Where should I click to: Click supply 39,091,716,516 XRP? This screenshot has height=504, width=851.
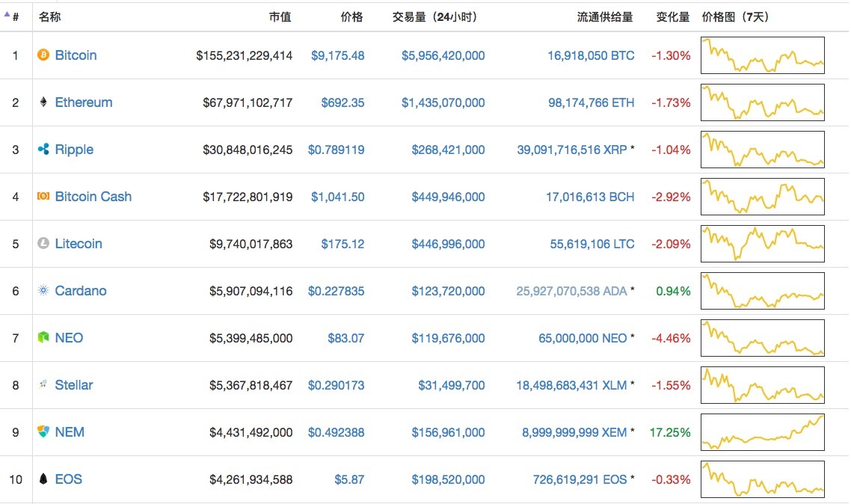point(571,150)
